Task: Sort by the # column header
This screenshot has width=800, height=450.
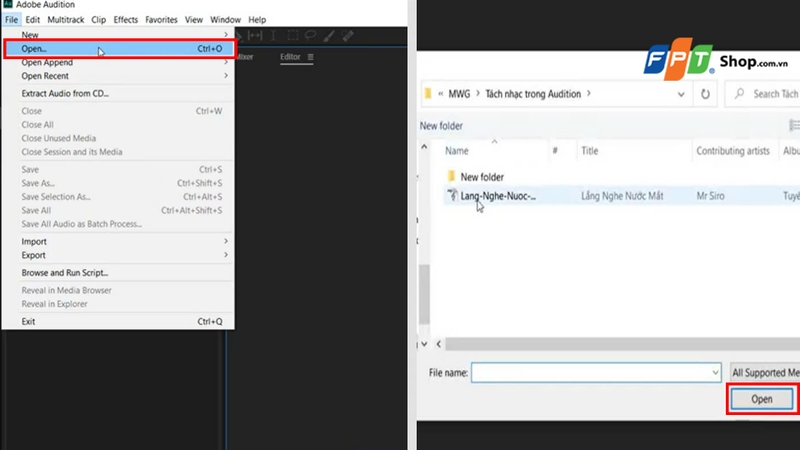Action: 555,151
